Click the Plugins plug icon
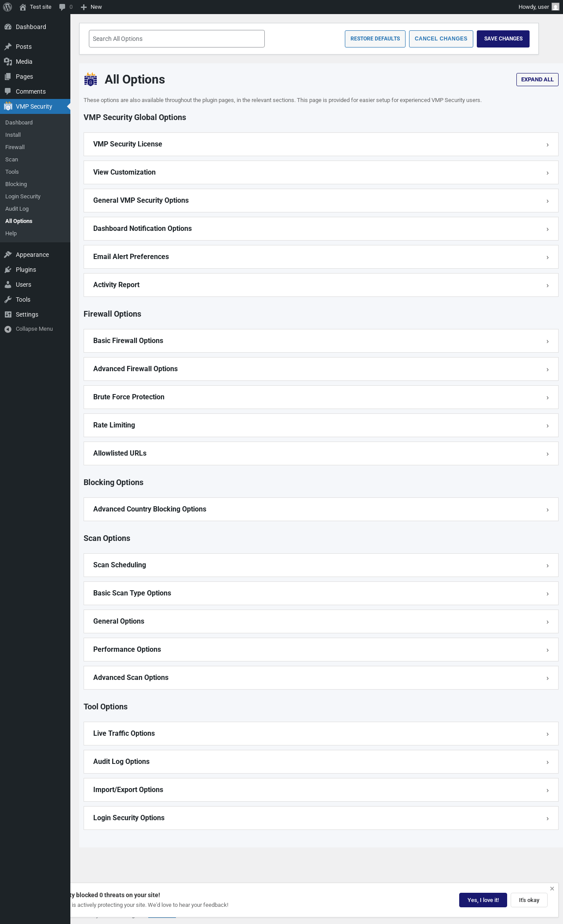563x924 pixels. click(x=8, y=270)
